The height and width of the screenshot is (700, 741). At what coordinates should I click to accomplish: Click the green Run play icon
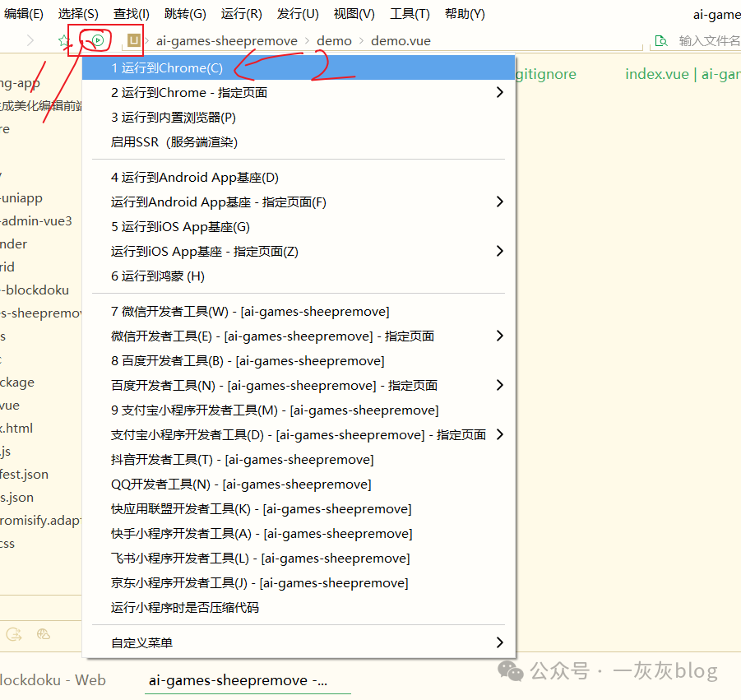pos(97,39)
